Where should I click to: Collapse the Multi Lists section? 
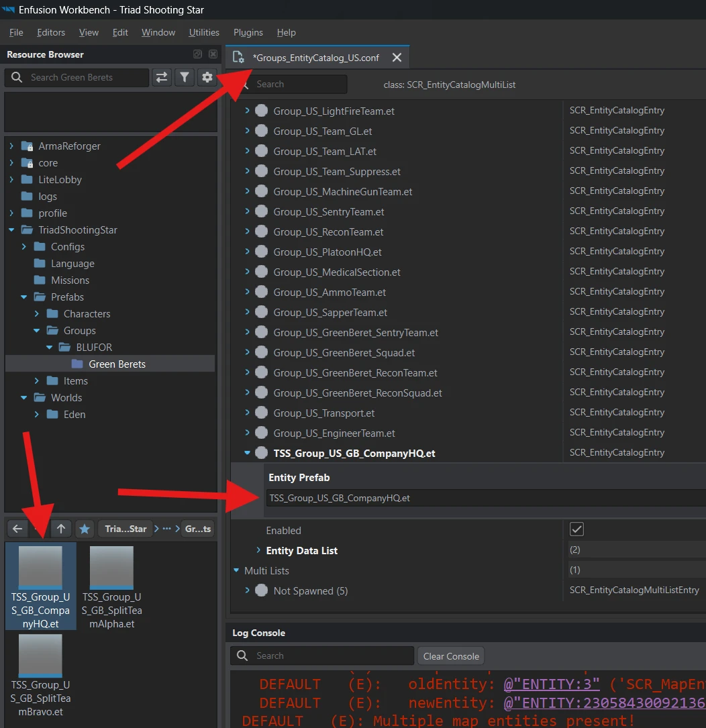click(x=236, y=570)
